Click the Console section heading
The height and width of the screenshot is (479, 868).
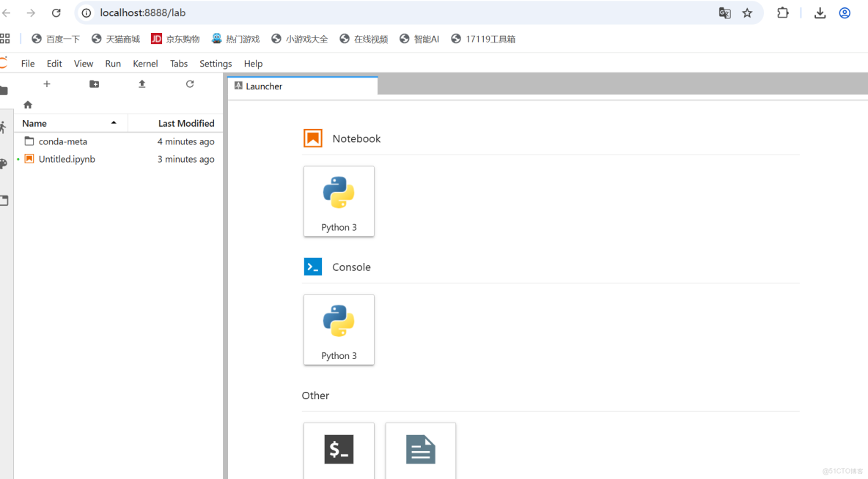coord(351,267)
